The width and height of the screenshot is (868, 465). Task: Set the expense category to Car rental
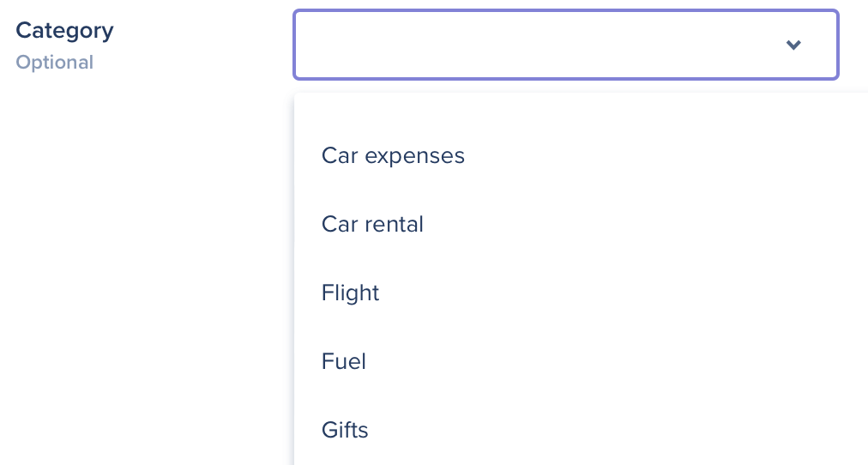coord(372,224)
